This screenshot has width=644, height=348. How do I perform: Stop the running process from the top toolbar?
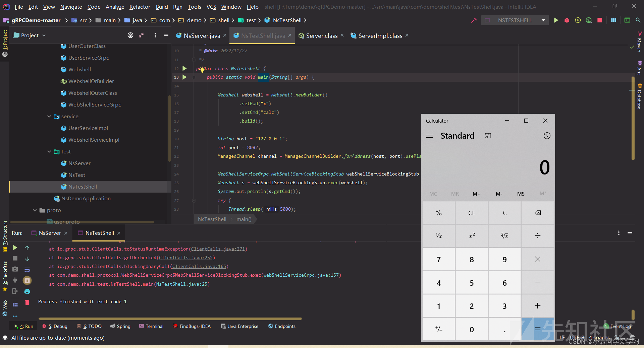tap(600, 20)
